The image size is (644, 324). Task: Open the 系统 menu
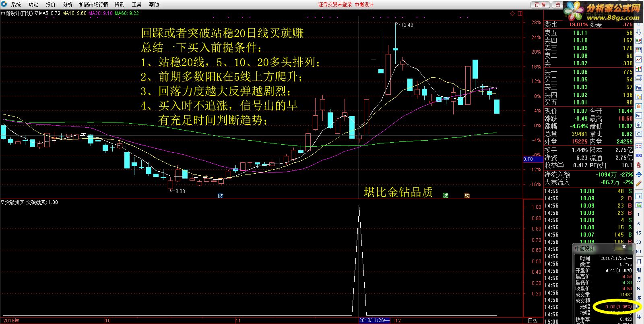coord(16,4)
